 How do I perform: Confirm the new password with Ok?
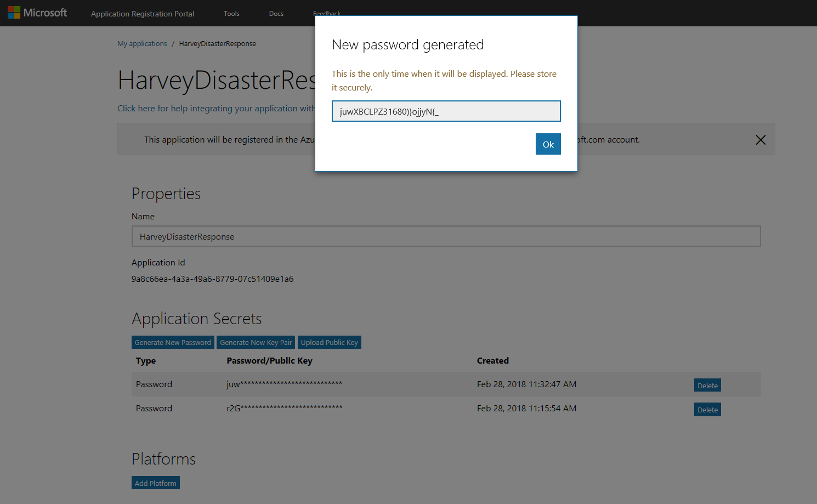pos(548,144)
